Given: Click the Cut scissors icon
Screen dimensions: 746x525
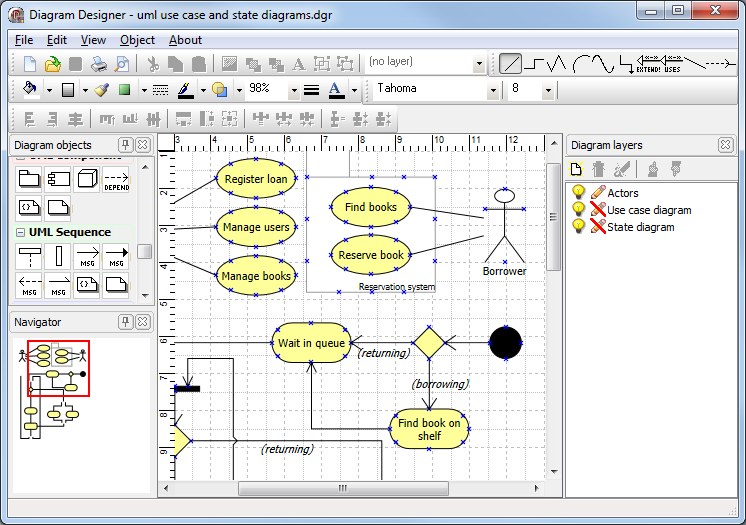Looking at the screenshot, I should coord(153,64).
